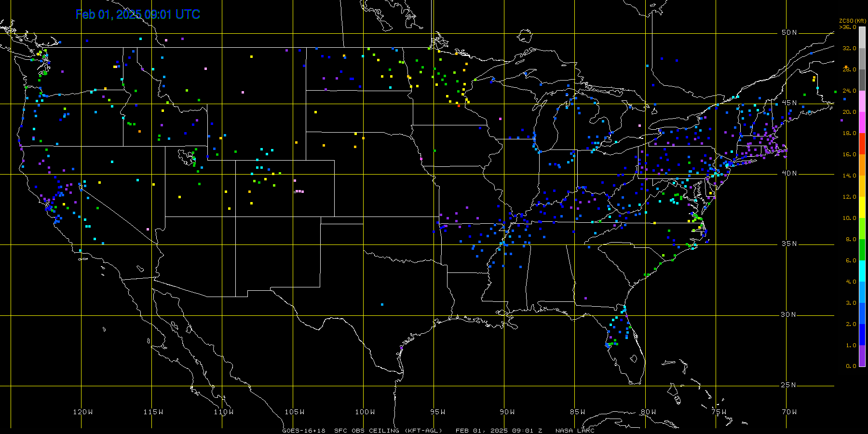868x434 pixels.
Task: Select the >36.0 legend label
Action: (x=848, y=27)
